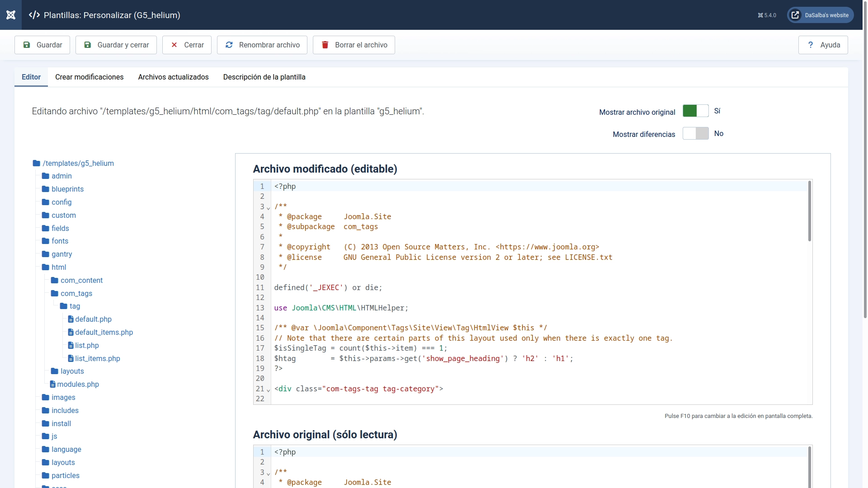Image resolution: width=868 pixels, height=488 pixels.
Task: Toggle Mostrar archivo original switch
Action: tap(695, 111)
